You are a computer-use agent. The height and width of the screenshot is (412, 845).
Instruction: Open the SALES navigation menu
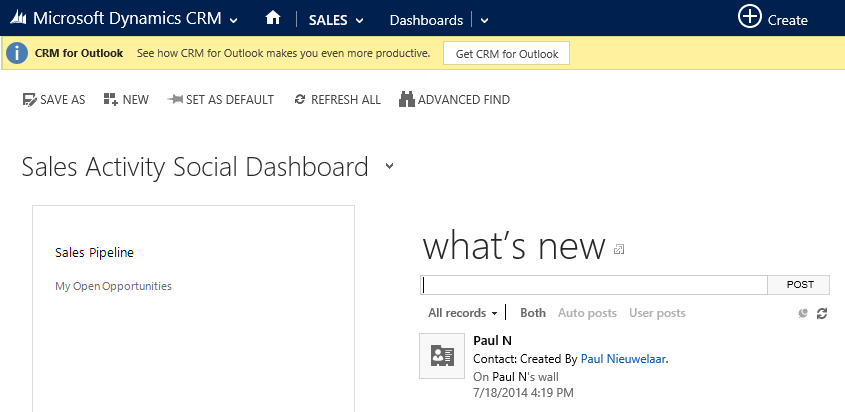[336, 20]
